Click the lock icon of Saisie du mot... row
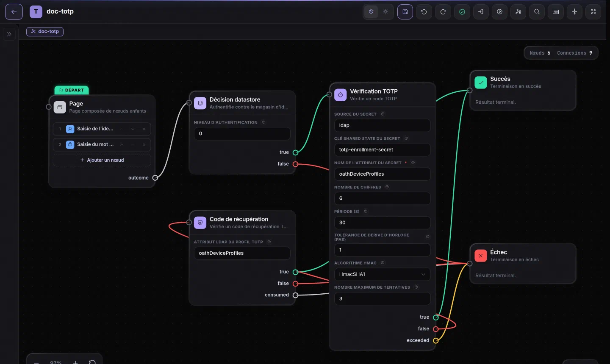Screen dimensions: 610x364 [x=70, y=144]
